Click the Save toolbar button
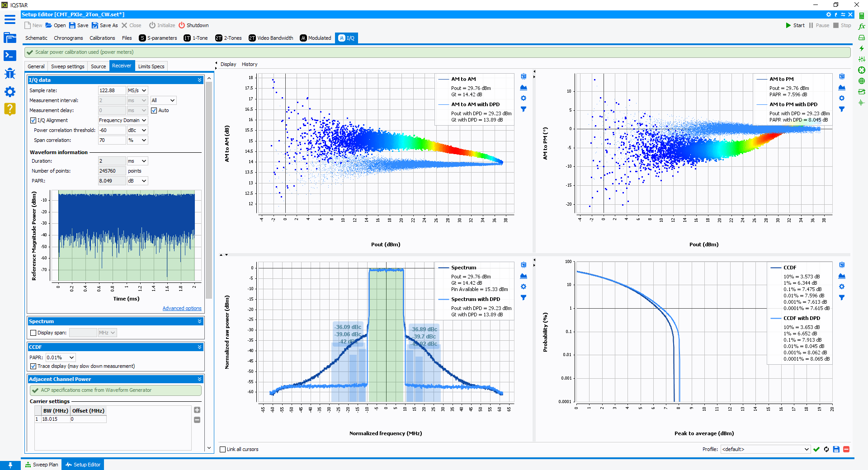Screen dimensions: 868x470 [x=79, y=25]
